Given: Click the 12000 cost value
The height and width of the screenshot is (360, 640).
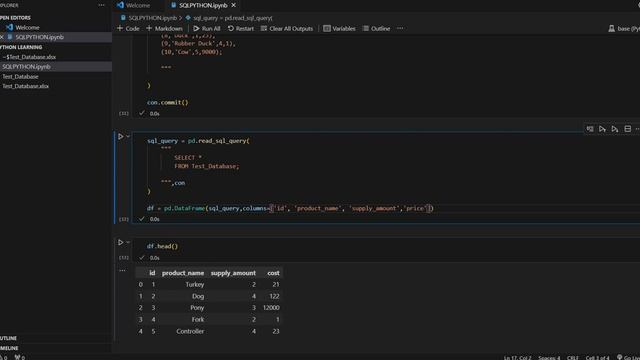Looking at the screenshot, I should click(271, 308).
